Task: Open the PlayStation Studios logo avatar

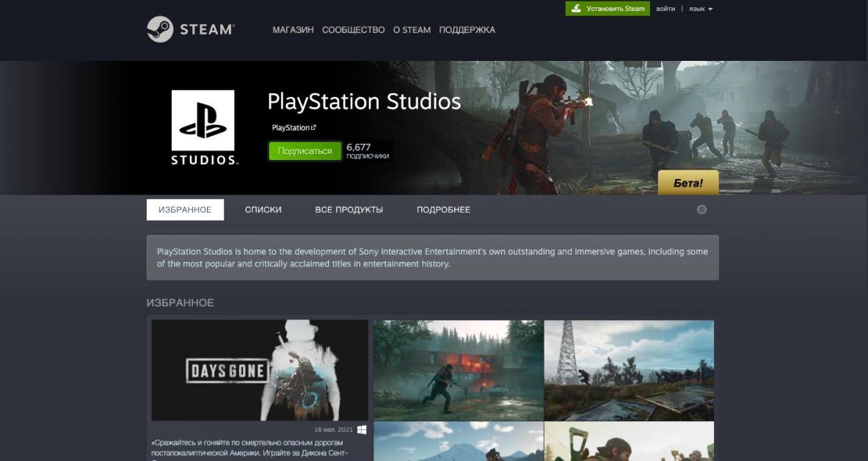Action: [203, 128]
